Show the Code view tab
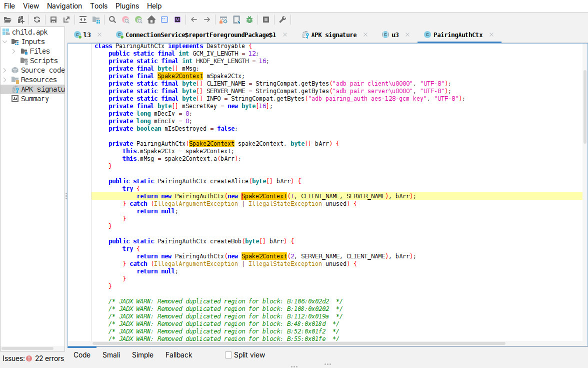Viewport: 588px width, 368px height. coord(82,355)
